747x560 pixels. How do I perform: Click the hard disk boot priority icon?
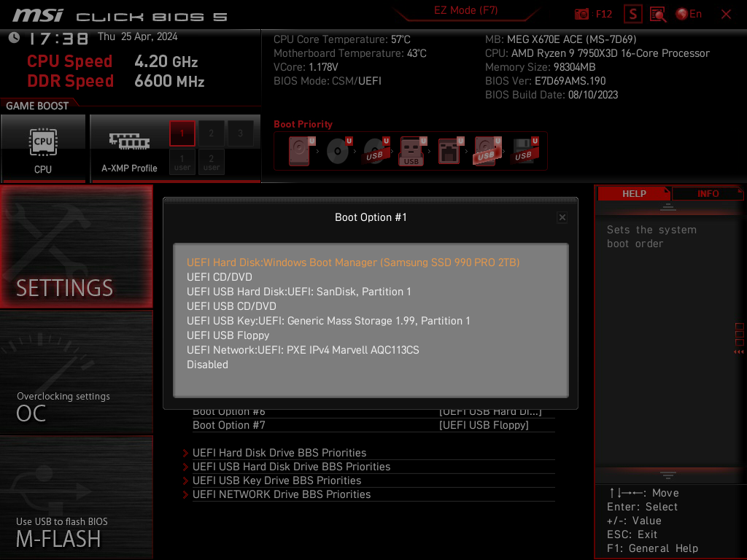[301, 151]
